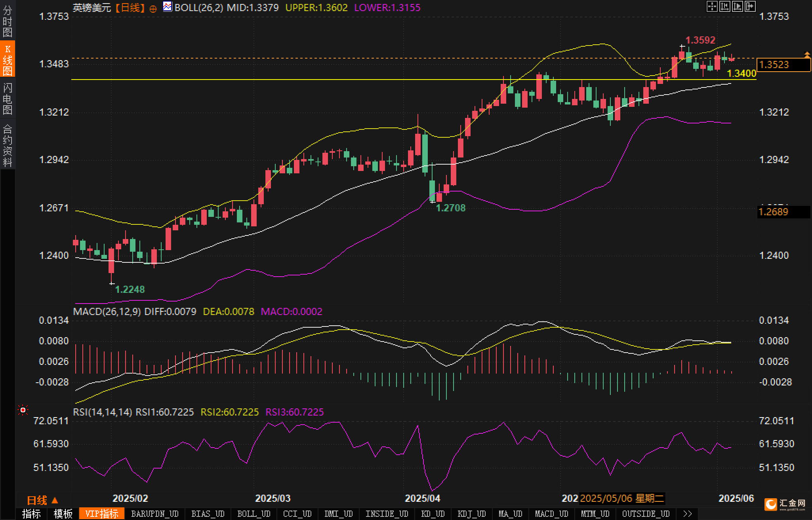
Task: Click the DIFF:0.0079 value
Action: [170, 311]
